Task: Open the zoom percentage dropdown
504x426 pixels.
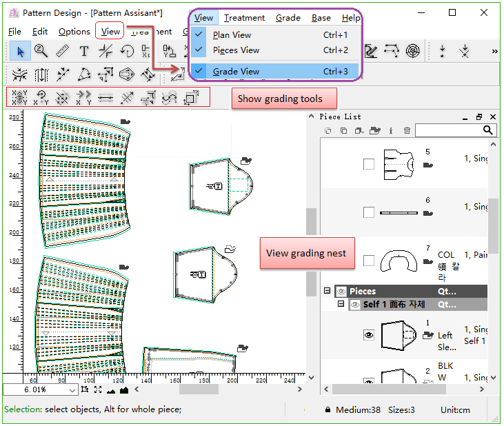Action: [x=70, y=390]
